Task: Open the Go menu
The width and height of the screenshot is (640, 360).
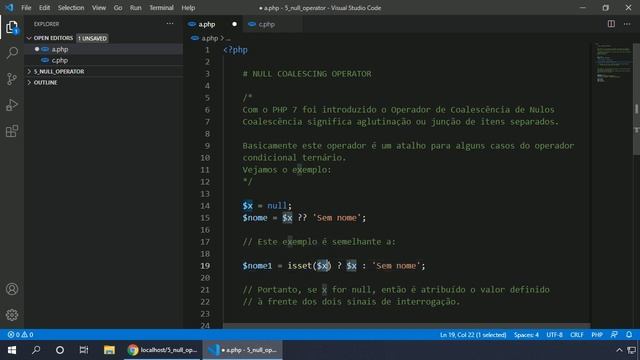Action: (x=118, y=8)
